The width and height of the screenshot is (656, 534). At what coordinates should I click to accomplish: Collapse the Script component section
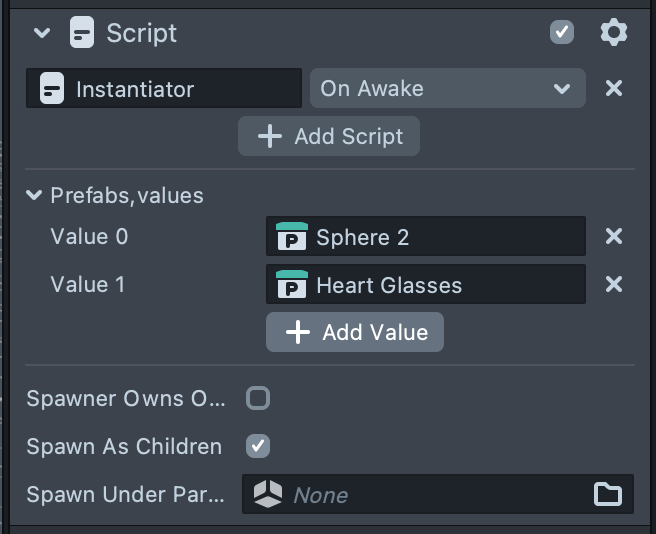pos(41,33)
